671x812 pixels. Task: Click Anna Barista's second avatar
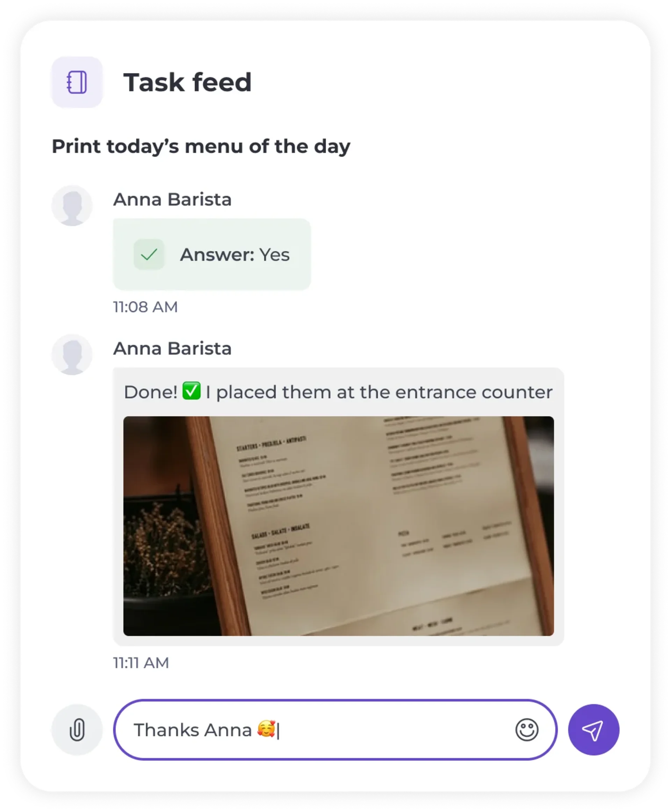72,354
